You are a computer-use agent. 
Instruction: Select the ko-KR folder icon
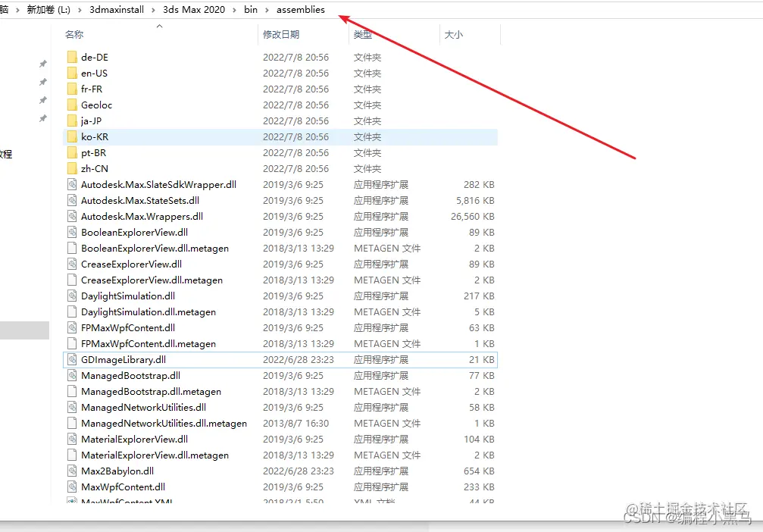tap(72, 136)
